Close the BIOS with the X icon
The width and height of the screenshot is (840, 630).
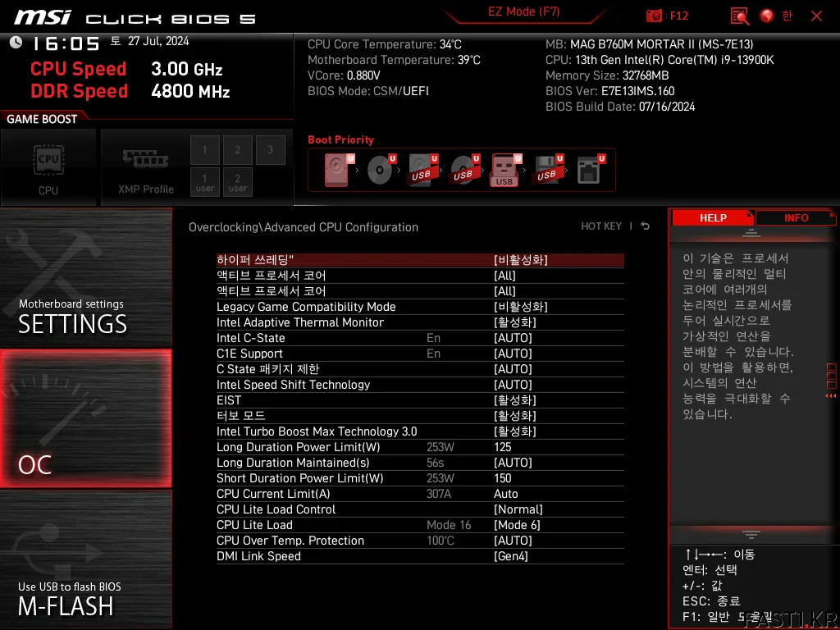pos(816,16)
